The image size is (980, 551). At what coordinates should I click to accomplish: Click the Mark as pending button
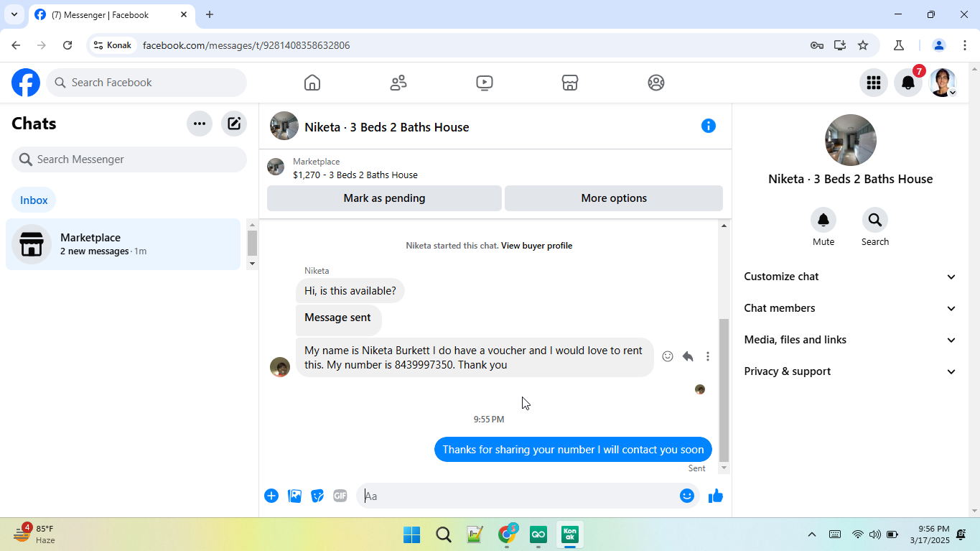pos(384,198)
